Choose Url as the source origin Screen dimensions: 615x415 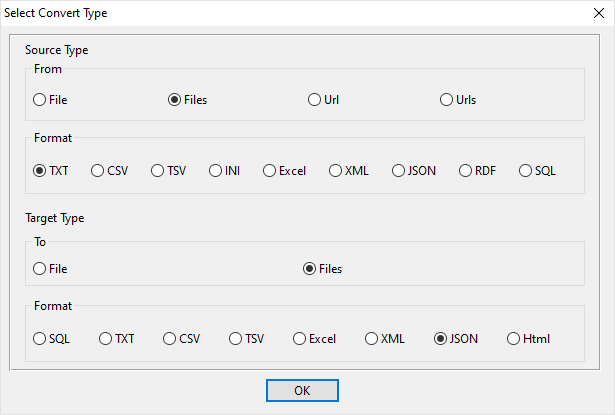[316, 100]
